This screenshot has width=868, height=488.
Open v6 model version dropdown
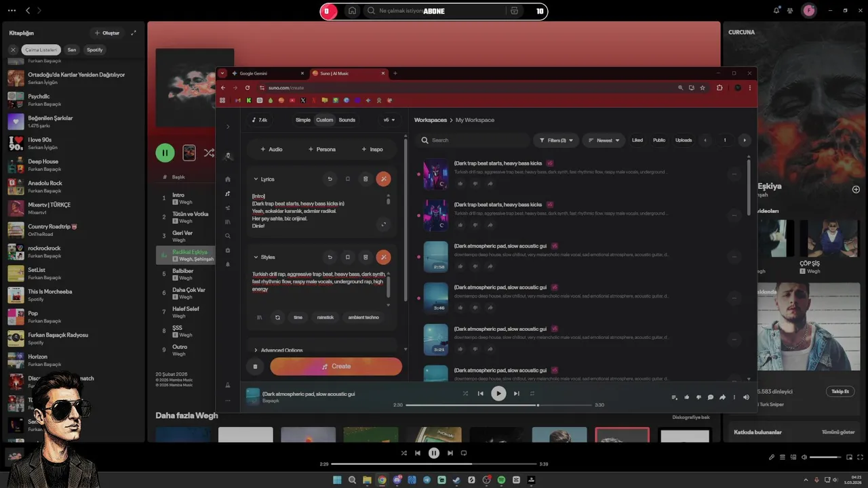point(389,120)
